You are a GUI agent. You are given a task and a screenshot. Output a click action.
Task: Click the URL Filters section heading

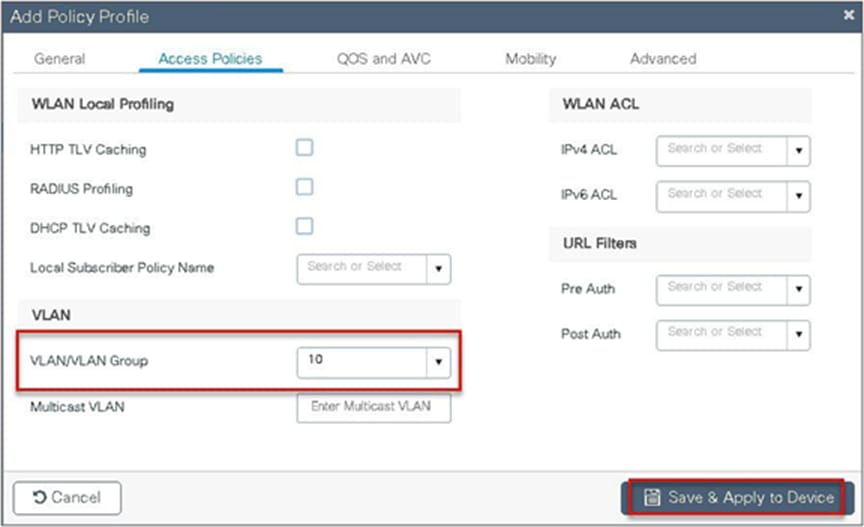tap(600, 243)
